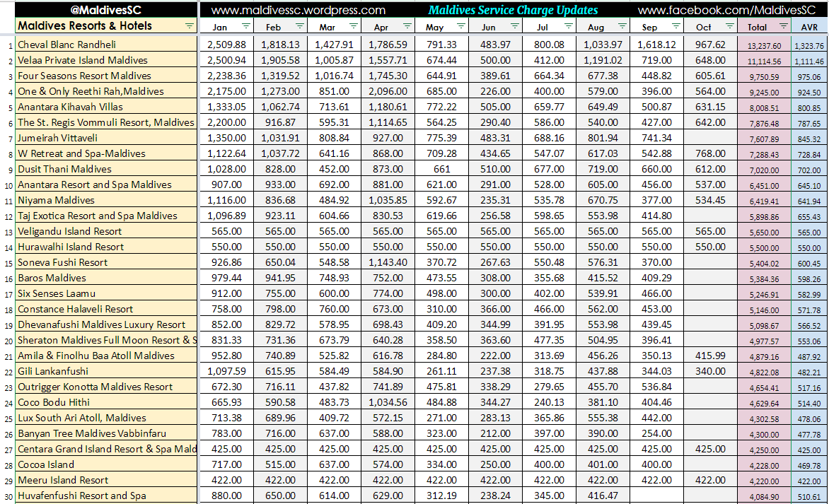Select Banyan Tree Maldives Vabbinfaru cell
Viewport: 829px width, 504px height.
[x=106, y=433]
